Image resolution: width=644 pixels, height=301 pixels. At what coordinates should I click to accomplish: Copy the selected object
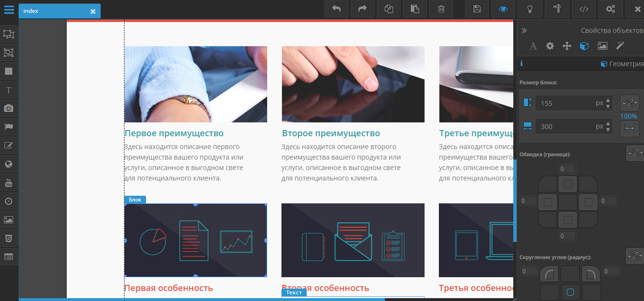point(389,9)
